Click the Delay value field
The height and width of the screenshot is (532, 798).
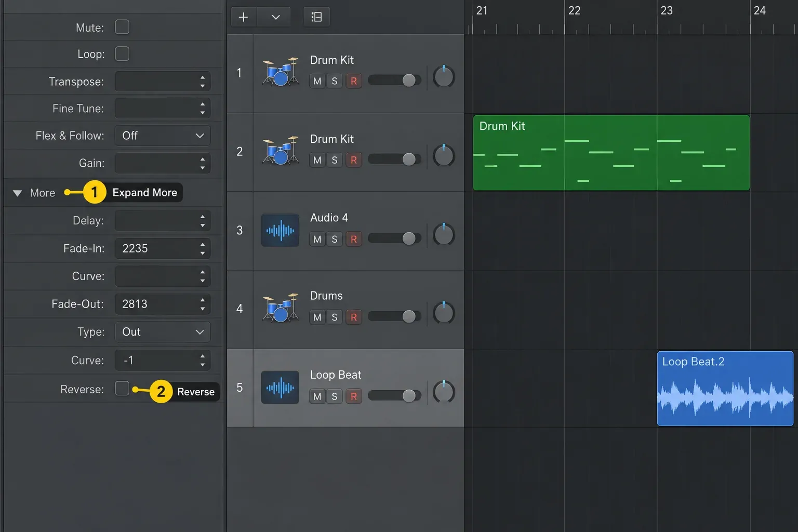coord(163,221)
